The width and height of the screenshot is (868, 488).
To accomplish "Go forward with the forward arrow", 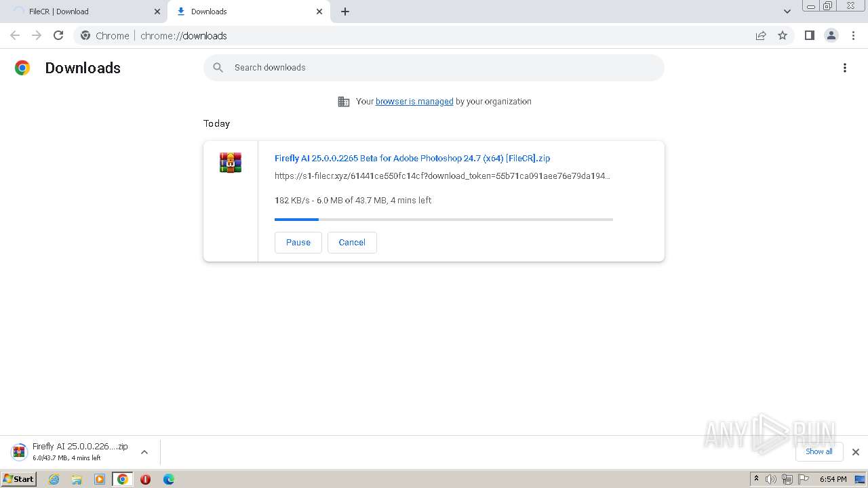I will pyautogui.click(x=37, y=35).
